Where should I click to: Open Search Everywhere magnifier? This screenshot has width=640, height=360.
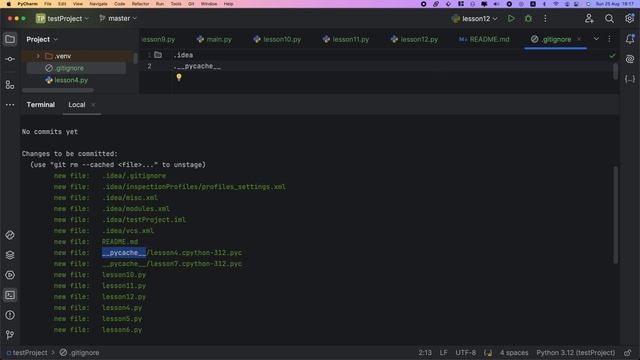click(x=609, y=18)
